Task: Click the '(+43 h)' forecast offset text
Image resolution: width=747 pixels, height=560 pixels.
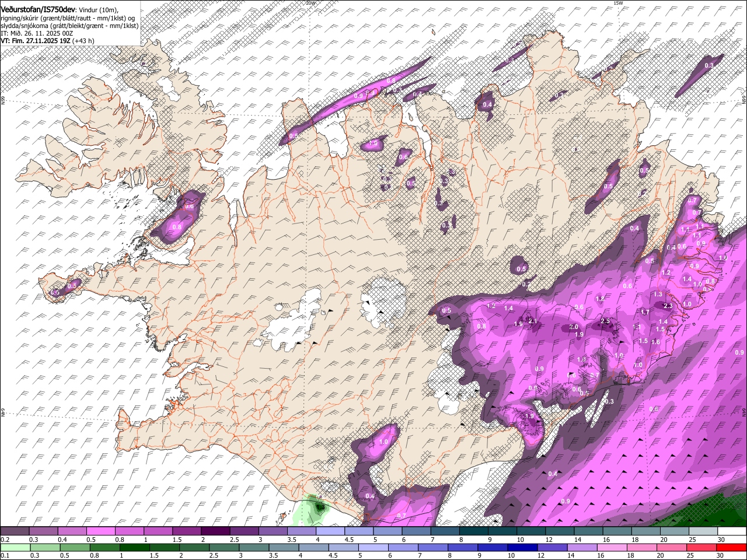Action: click(83, 41)
